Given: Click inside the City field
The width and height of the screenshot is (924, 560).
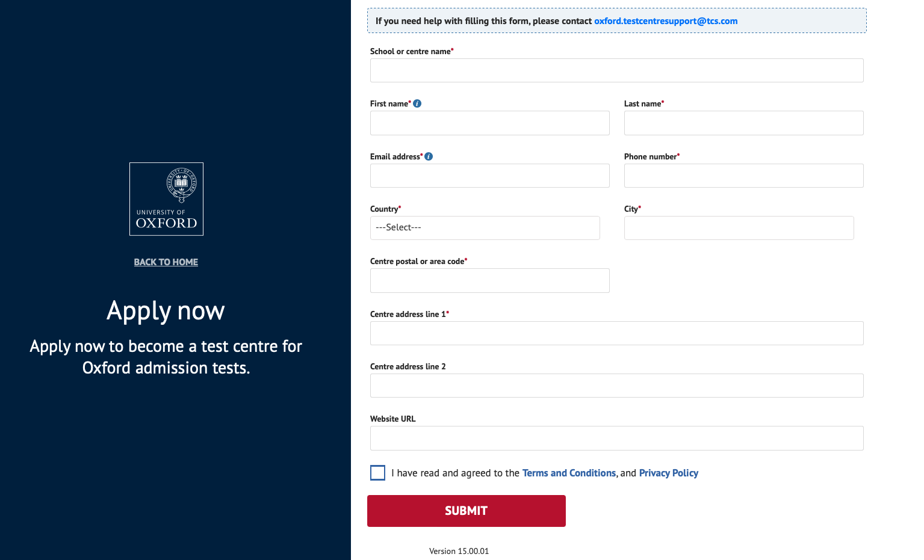Looking at the screenshot, I should [x=739, y=228].
